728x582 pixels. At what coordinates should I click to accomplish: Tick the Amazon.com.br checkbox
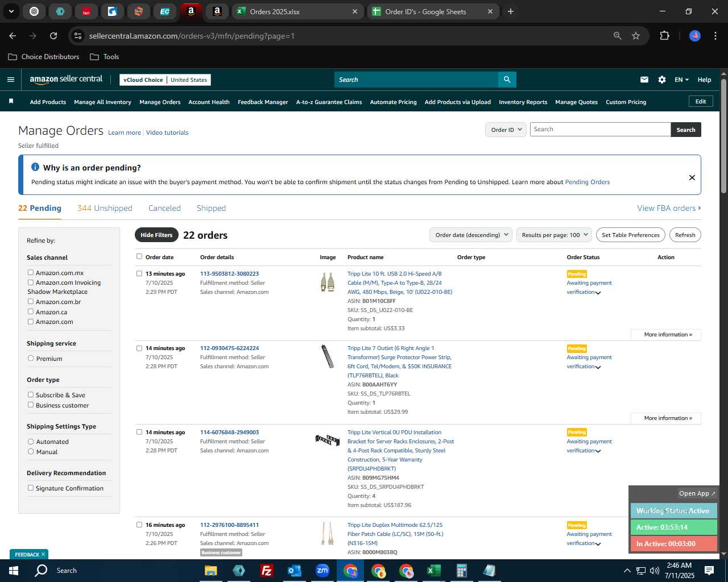pyautogui.click(x=31, y=302)
